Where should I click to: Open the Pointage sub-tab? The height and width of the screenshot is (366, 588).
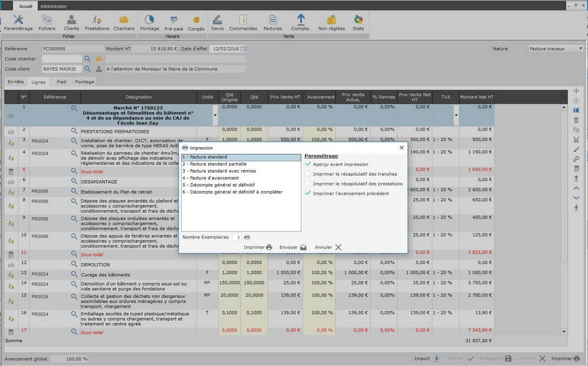85,82
